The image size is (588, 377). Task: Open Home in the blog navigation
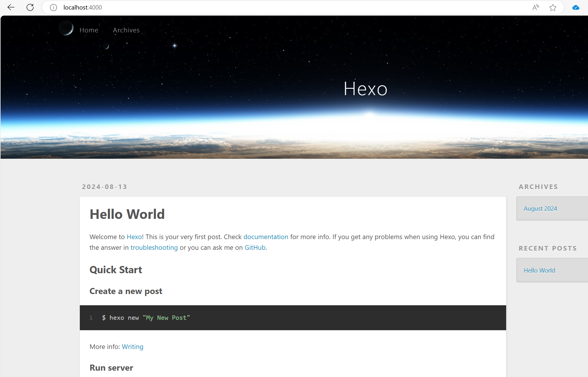tap(89, 30)
